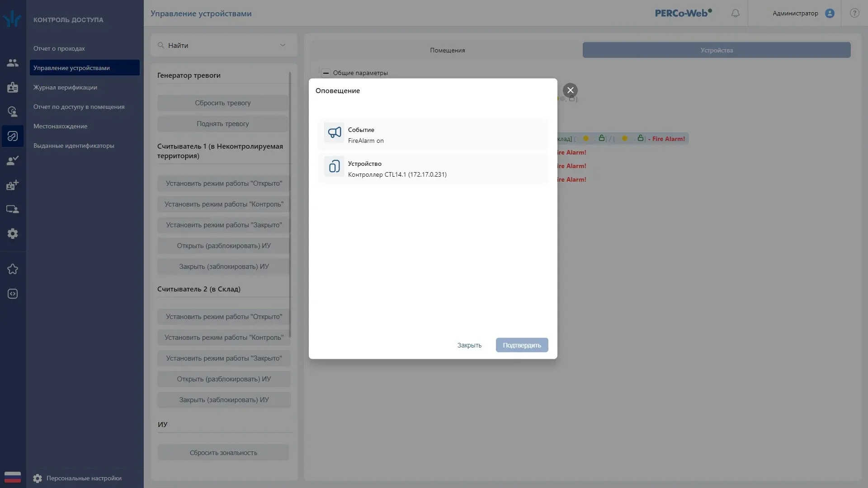Viewport: 868px width, 488px height.
Task: Click Поднять тревогу button
Action: (x=223, y=124)
